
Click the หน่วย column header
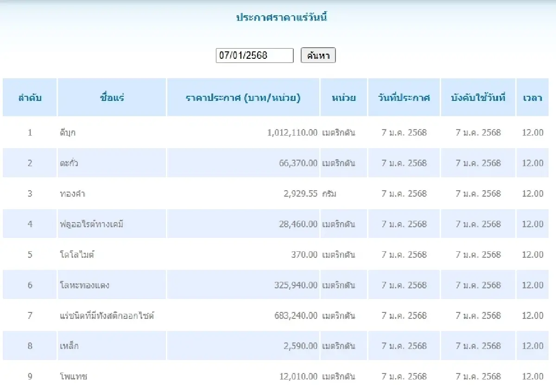pyautogui.click(x=344, y=98)
